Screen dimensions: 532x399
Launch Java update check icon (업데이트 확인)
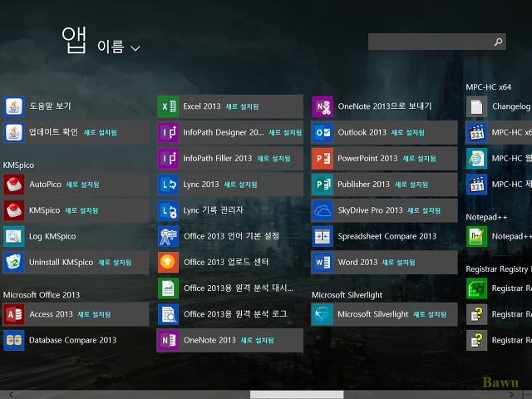coord(14,132)
